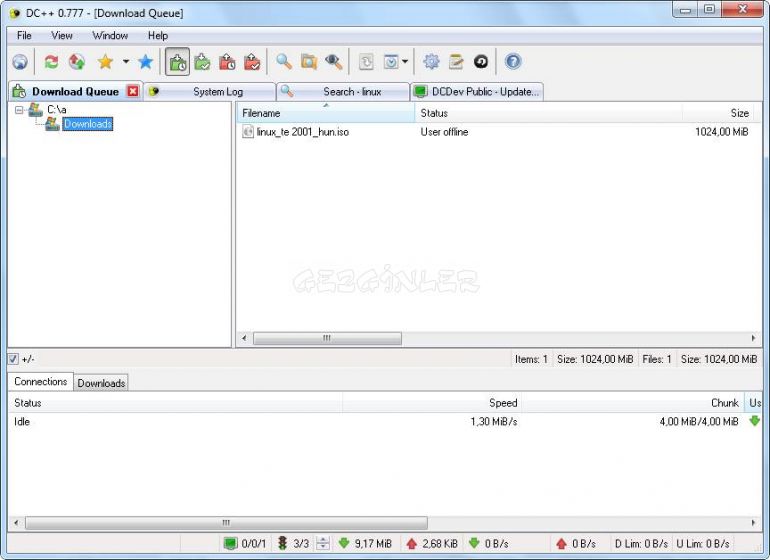Open Search Spy eye-magnifier icon

click(334, 62)
